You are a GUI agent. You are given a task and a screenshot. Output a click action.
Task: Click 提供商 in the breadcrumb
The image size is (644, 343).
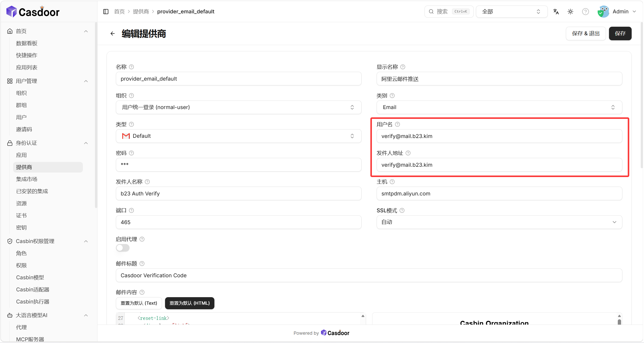pyautogui.click(x=141, y=12)
